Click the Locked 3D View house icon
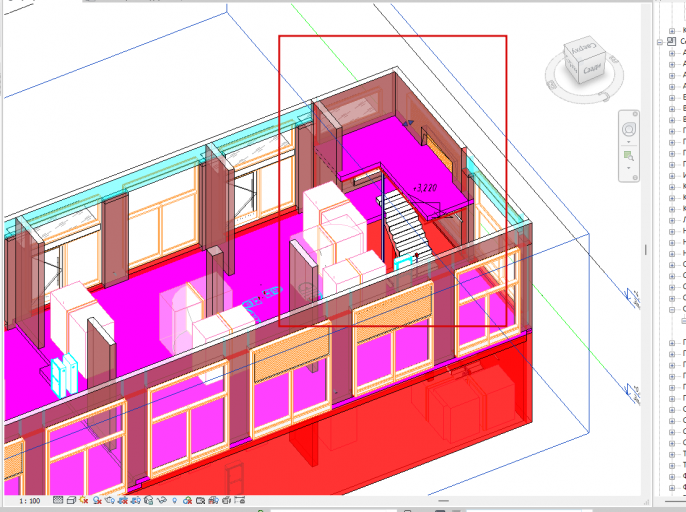The image size is (686, 512). (x=148, y=500)
